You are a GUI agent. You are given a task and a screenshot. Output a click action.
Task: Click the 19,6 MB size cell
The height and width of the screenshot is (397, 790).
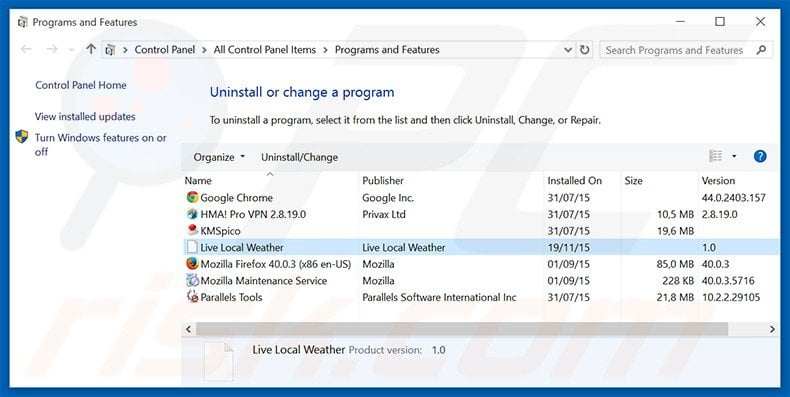pos(675,231)
